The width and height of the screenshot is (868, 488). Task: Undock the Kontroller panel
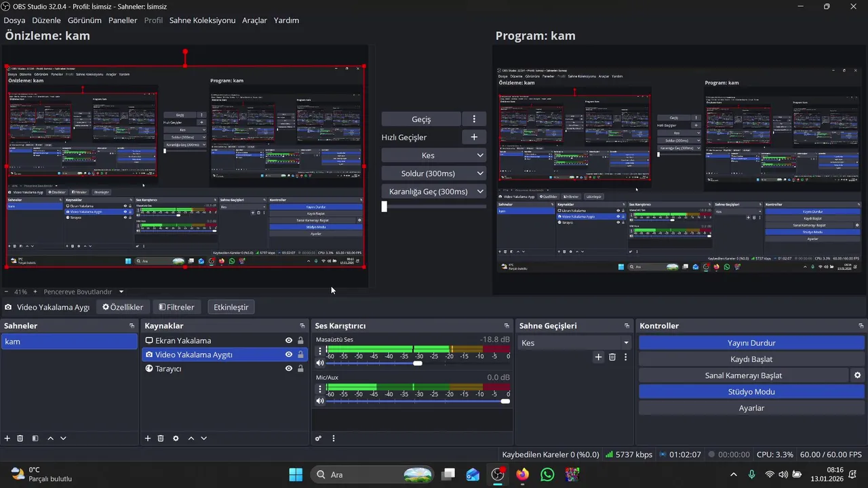click(861, 326)
